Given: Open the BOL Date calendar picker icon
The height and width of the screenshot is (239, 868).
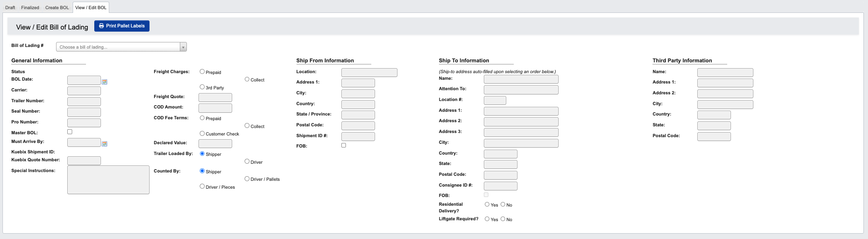Looking at the screenshot, I should click(x=105, y=82).
